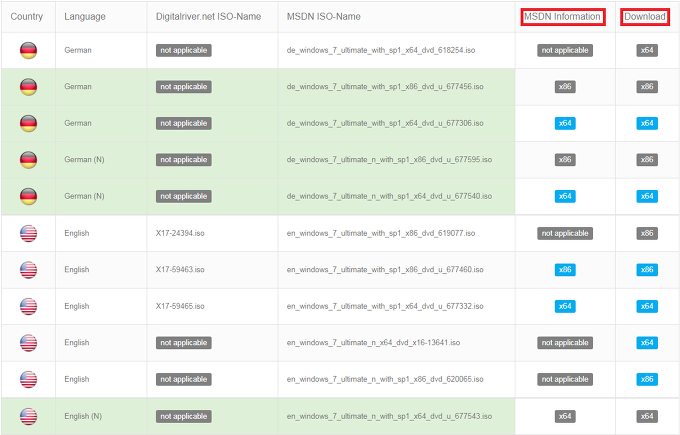Click the German flag in the 677540.iso row

point(28,196)
